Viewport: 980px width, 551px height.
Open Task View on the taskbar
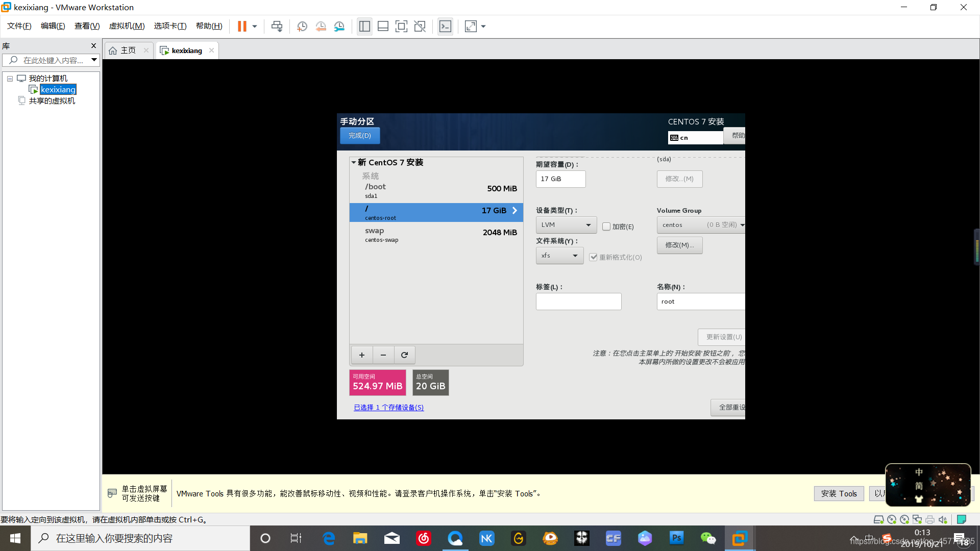coord(296,538)
